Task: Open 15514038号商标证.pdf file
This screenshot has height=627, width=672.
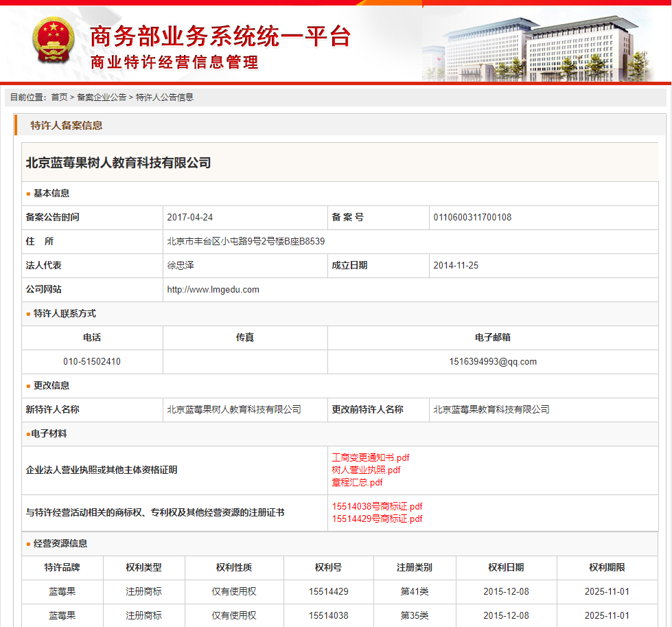Action: coord(377,507)
